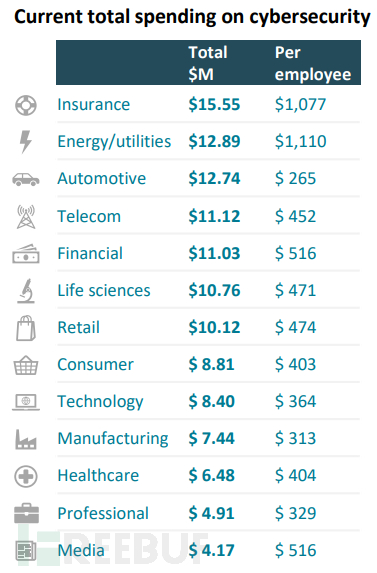The image size is (377, 573).
Task: Click the Energy/utilities $12.89 total value
Action: click(214, 141)
